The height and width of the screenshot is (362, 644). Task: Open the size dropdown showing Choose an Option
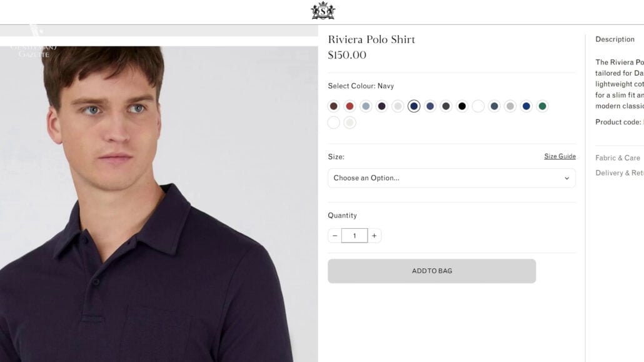[451, 178]
